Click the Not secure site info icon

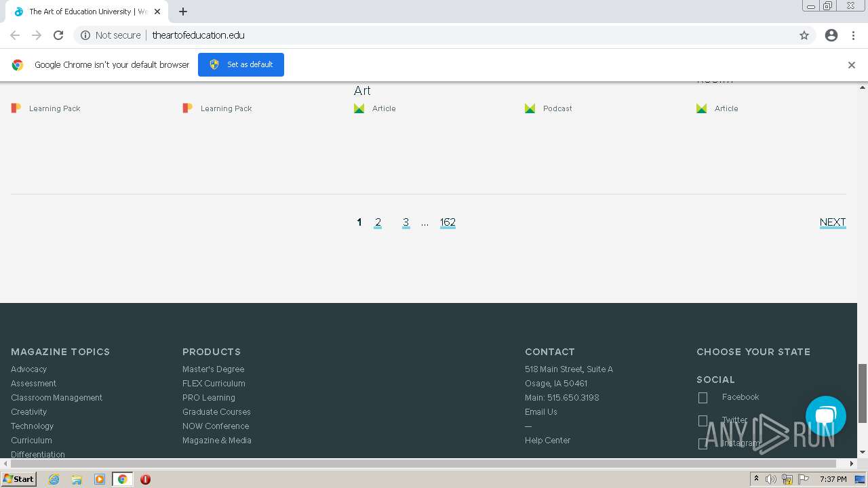[x=85, y=35]
